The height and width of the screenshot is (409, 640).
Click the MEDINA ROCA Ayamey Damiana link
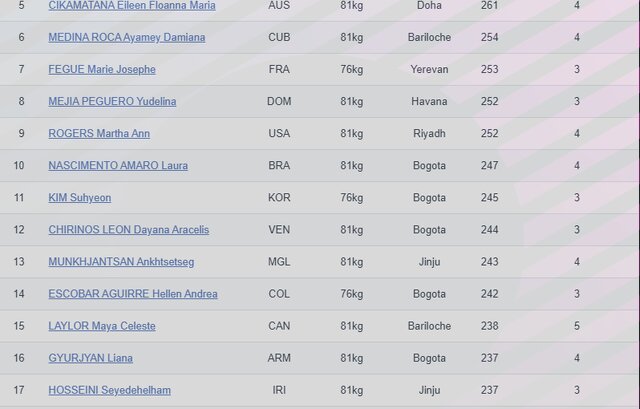tap(127, 38)
